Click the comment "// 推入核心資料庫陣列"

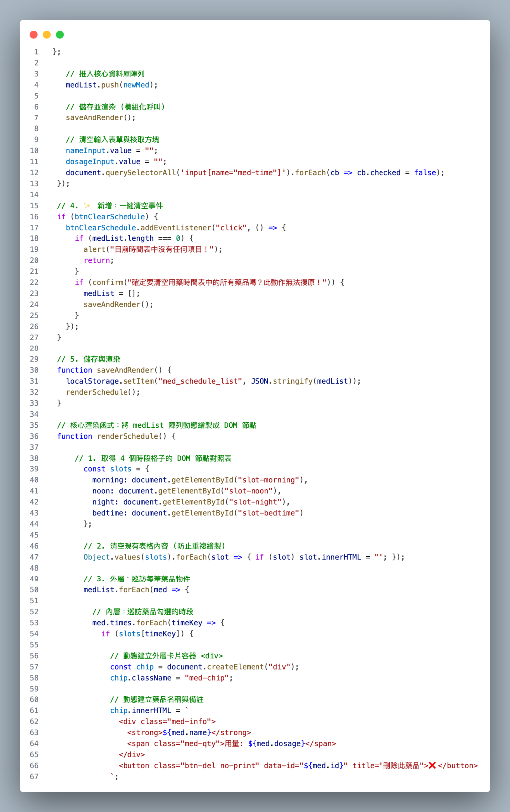point(105,74)
